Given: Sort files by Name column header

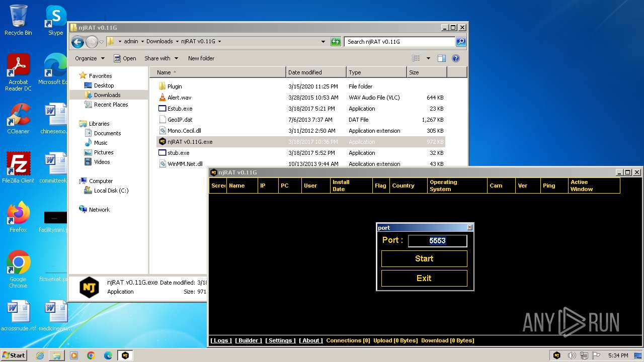Looking at the screenshot, I should pyautogui.click(x=218, y=72).
